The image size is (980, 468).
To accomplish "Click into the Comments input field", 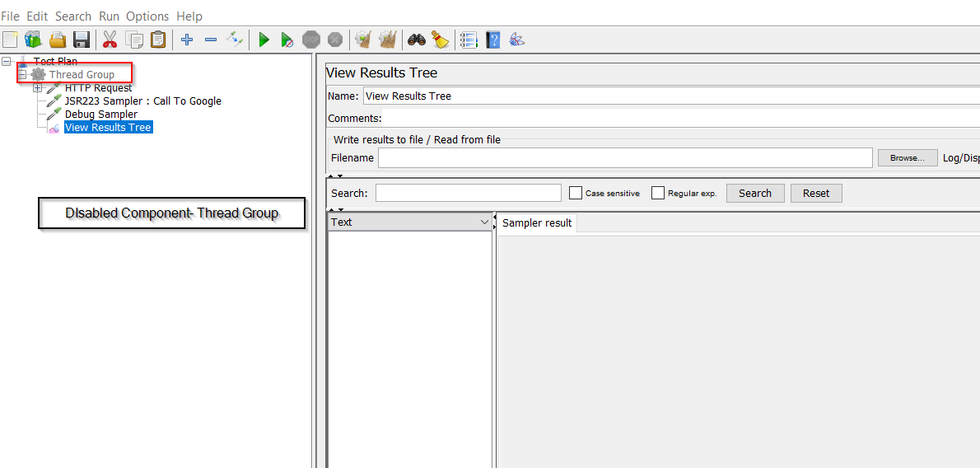I will coord(680,119).
